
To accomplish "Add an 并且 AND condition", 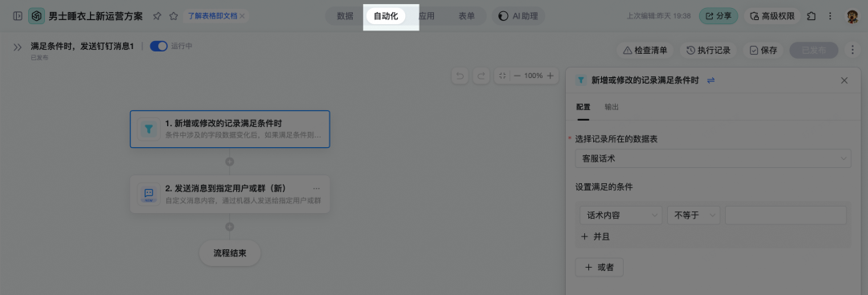I will coord(596,237).
